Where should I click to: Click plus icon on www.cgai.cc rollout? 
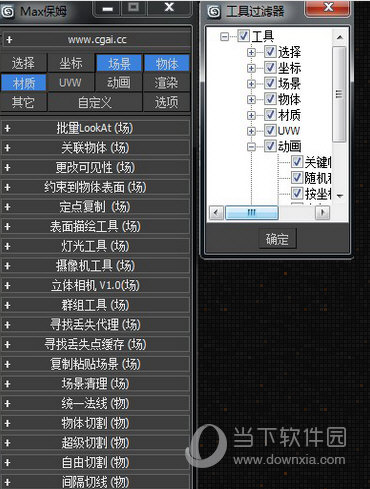(x=9, y=40)
